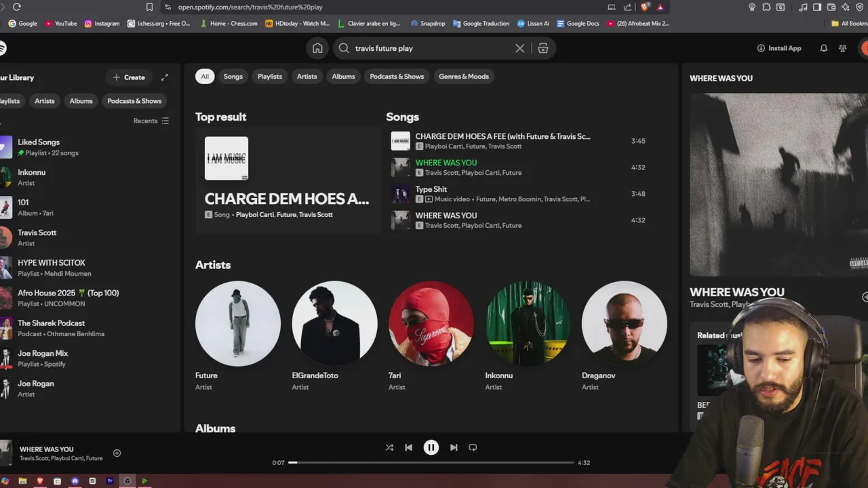Click the Create button in library
The height and width of the screenshot is (488, 868).
[x=129, y=77]
